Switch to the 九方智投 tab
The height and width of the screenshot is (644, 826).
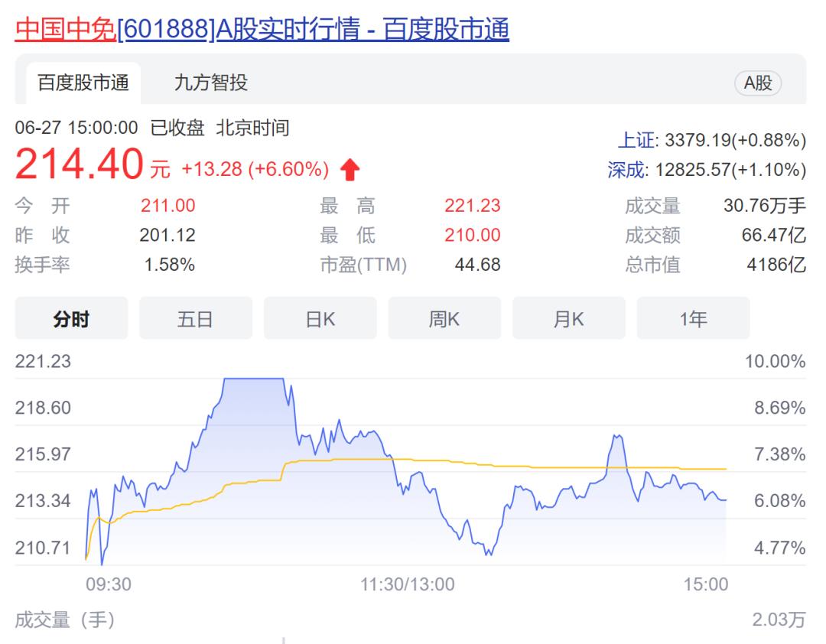(x=211, y=83)
